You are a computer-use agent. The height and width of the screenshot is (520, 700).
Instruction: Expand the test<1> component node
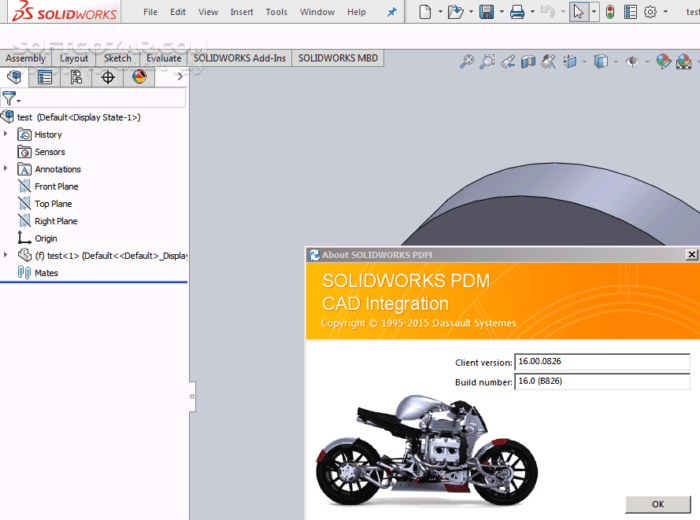(5, 255)
